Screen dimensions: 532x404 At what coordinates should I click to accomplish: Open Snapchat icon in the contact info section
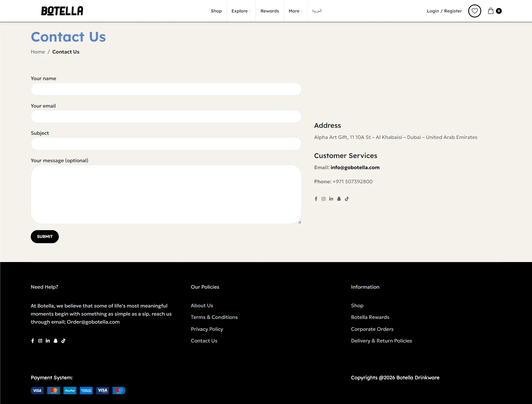pyautogui.click(x=339, y=199)
